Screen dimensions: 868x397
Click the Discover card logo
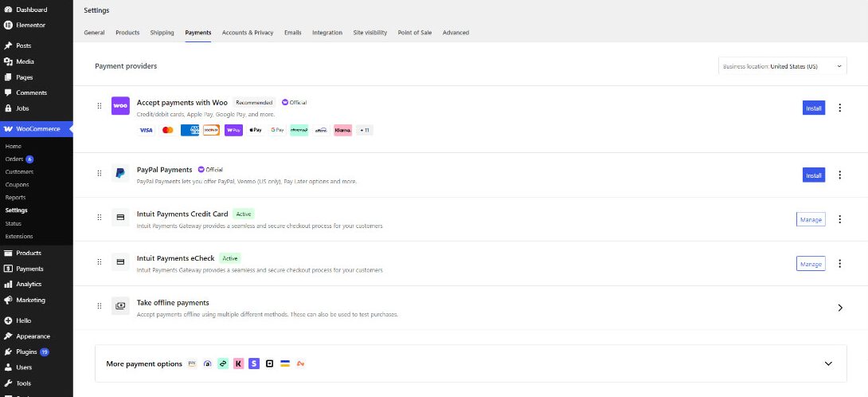212,130
